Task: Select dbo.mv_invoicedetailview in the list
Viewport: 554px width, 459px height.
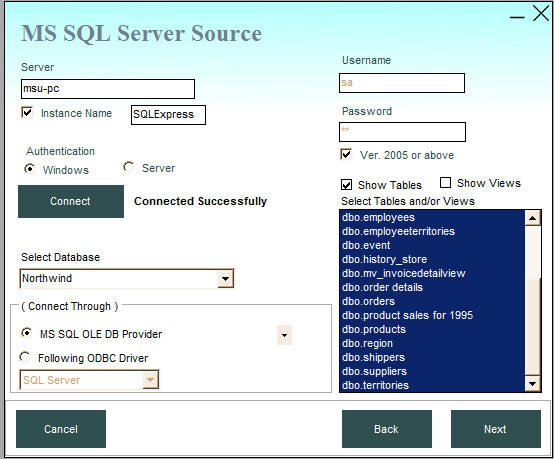Action: click(432, 273)
